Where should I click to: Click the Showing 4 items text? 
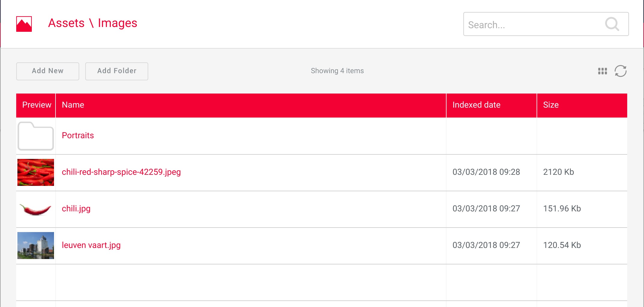coord(337,71)
